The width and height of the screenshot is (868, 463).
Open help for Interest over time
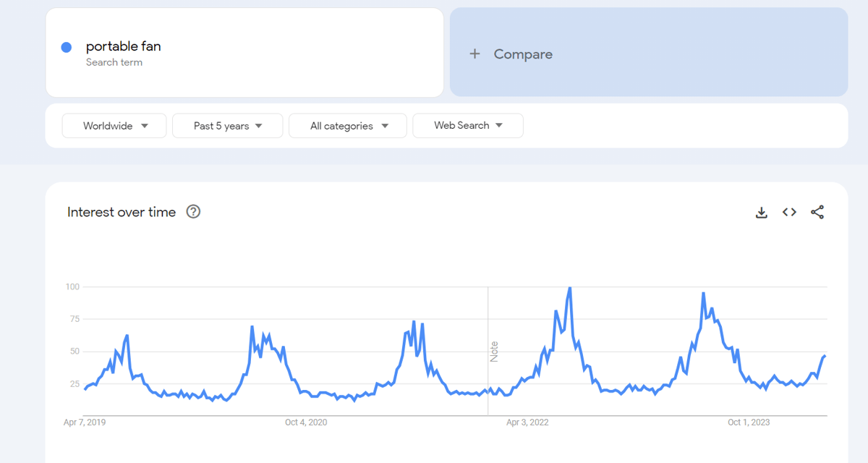point(193,212)
